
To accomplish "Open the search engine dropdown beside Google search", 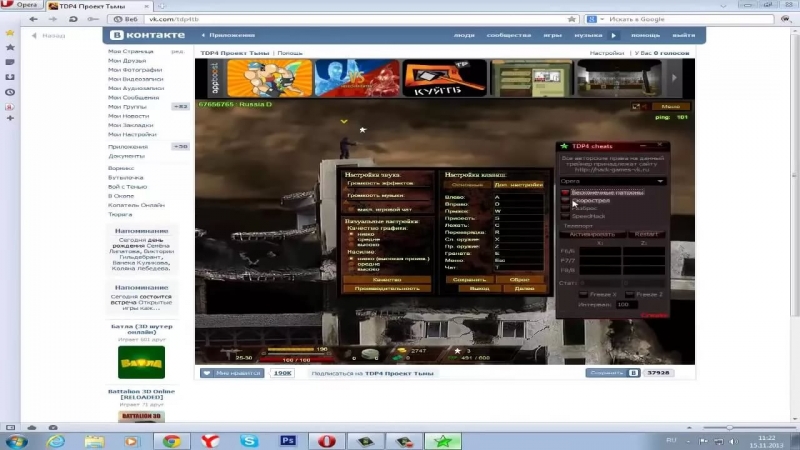I will [x=602, y=19].
